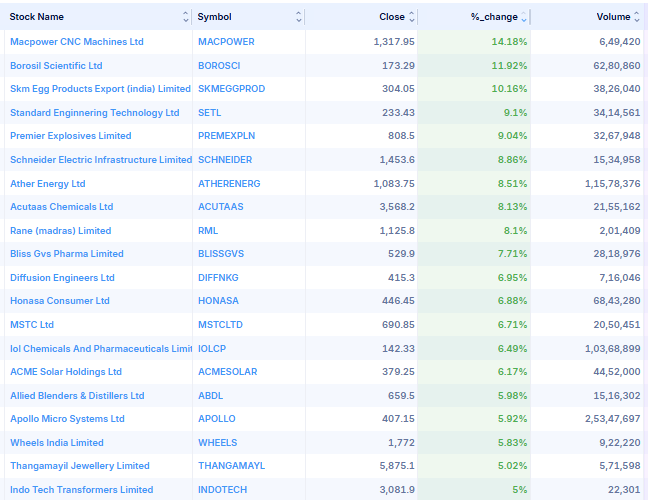Select the volume value 22,301
Viewport: 648px width, 500px height.
click(x=624, y=490)
